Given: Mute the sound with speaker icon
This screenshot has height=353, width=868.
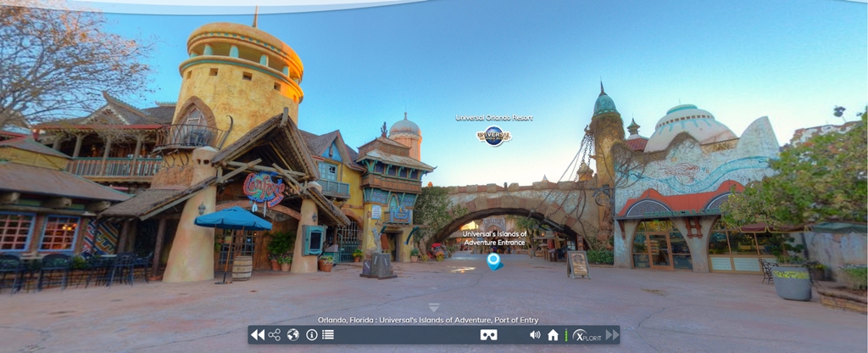Looking at the screenshot, I should pyautogui.click(x=535, y=335).
